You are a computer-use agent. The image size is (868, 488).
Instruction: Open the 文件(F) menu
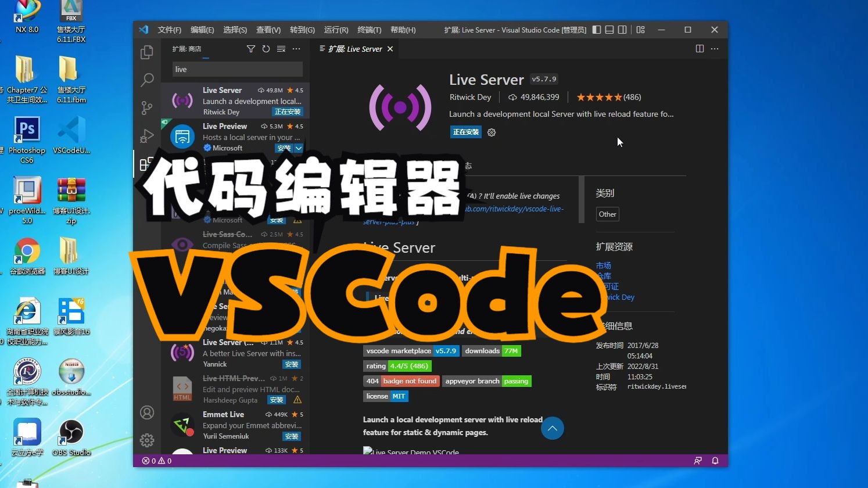point(170,30)
